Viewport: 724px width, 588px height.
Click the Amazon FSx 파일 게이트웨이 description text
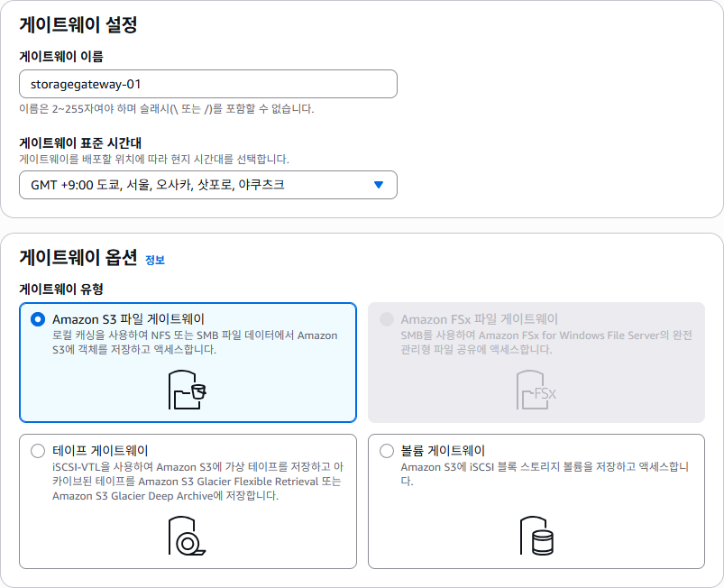pos(546,343)
